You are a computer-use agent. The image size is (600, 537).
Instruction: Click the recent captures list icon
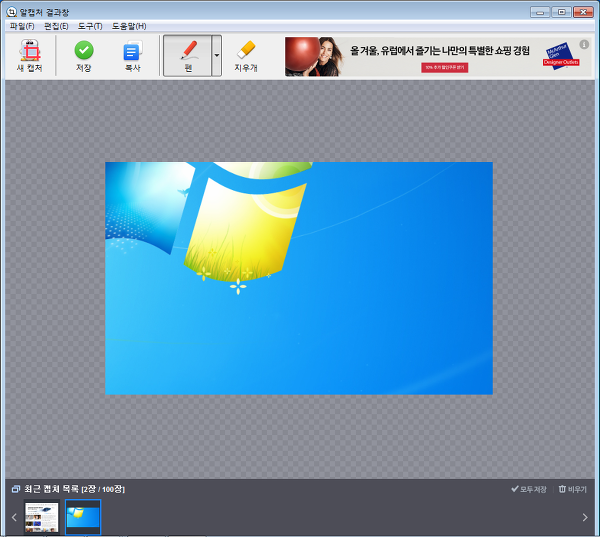(x=16, y=489)
